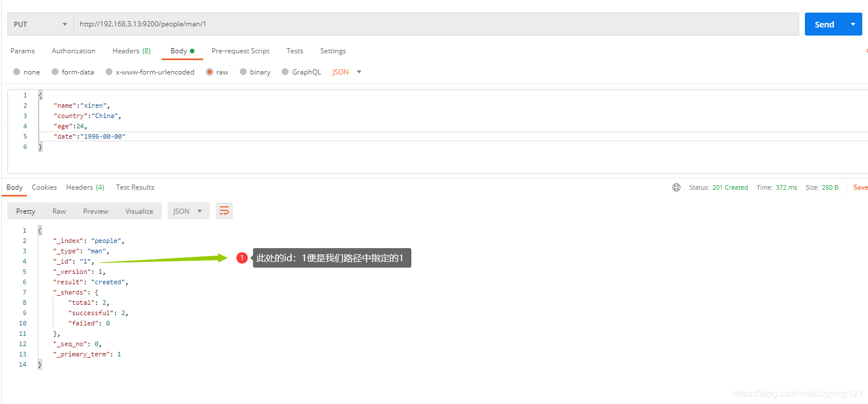This screenshot has height=404, width=868.
Task: Open the response Headers (4) tab
Action: click(85, 187)
